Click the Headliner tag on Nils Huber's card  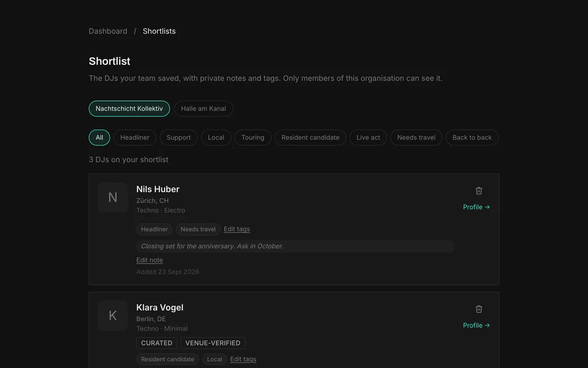click(154, 229)
